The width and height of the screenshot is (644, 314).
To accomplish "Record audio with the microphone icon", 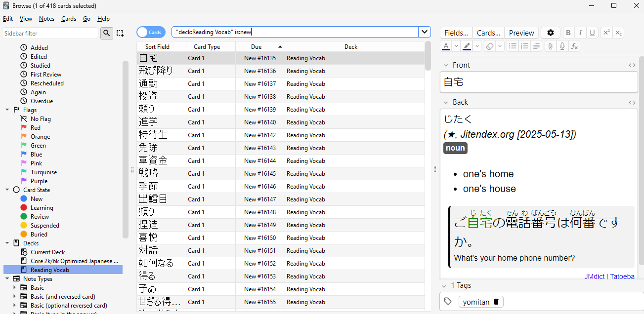I will (562, 46).
